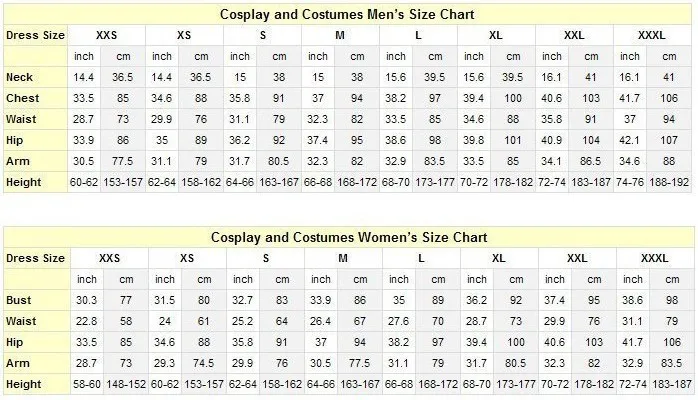
Task: Click the men's Neck row label
Action: coord(19,77)
